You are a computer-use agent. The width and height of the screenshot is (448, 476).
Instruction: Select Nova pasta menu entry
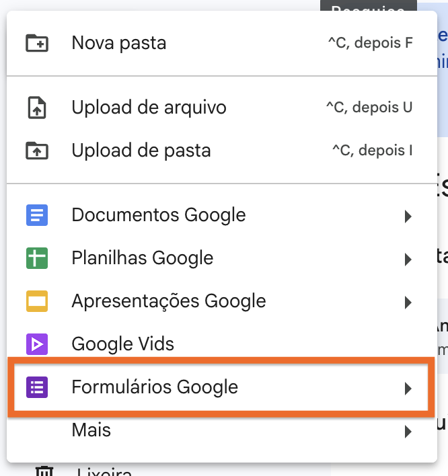pyautogui.click(x=119, y=43)
